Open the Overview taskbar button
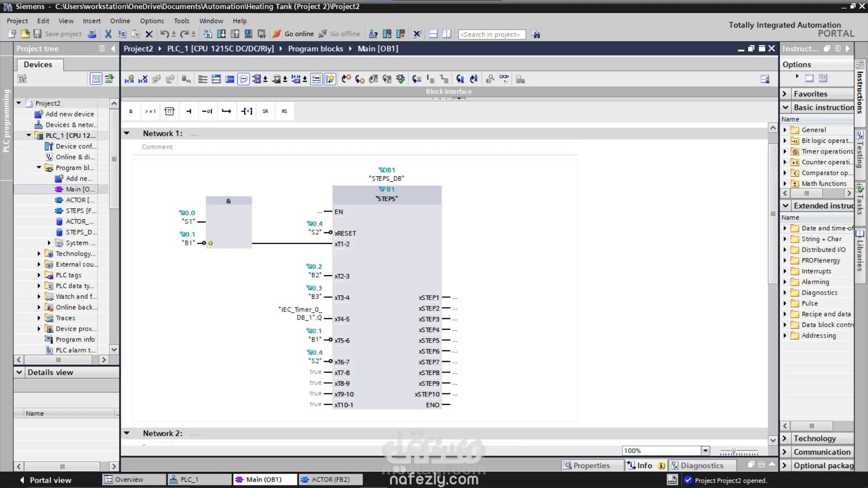The width and height of the screenshot is (868, 488). click(x=134, y=479)
